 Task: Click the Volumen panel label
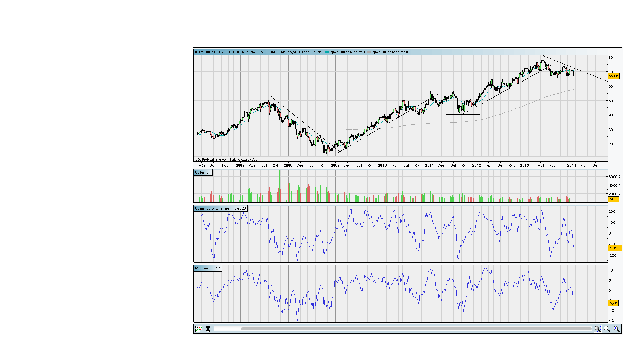coord(203,173)
